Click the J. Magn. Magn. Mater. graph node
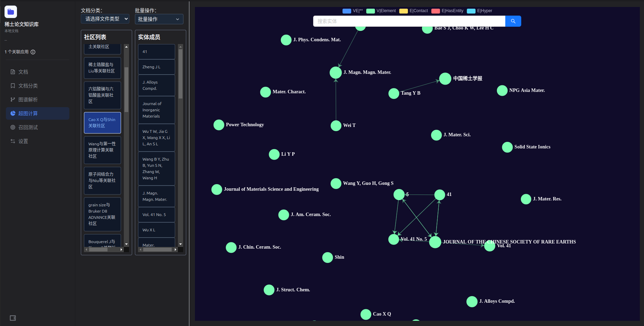Screen dimensions: 644x326 336,72
